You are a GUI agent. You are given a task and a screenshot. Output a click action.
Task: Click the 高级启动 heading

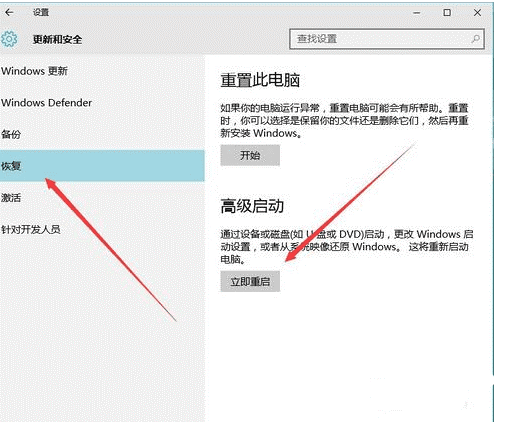(x=252, y=206)
